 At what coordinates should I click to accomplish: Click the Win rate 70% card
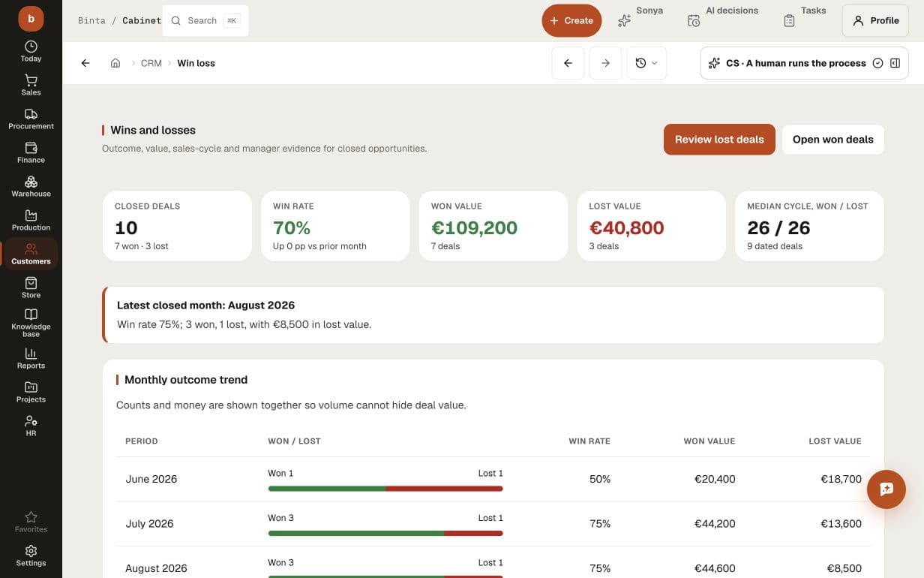[335, 226]
